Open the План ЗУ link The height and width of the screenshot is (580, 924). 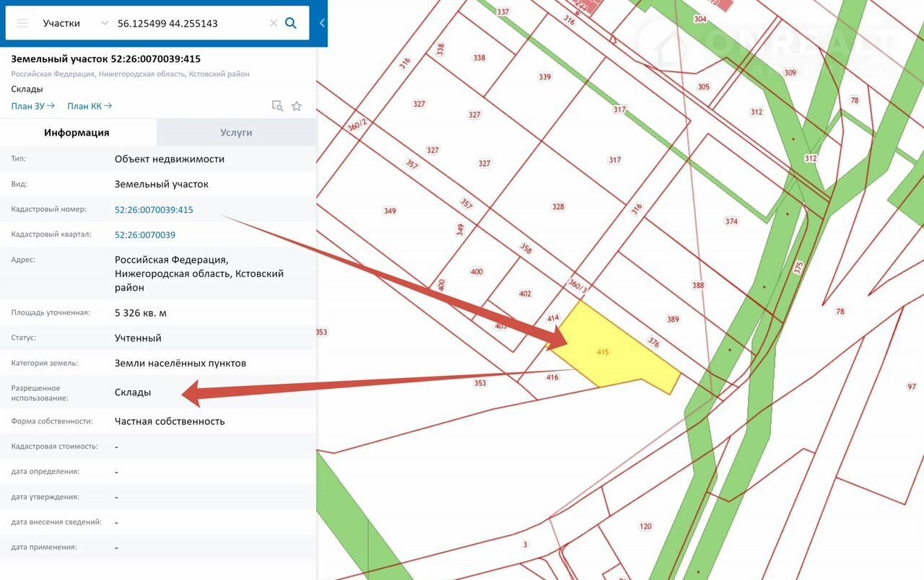click(33, 106)
